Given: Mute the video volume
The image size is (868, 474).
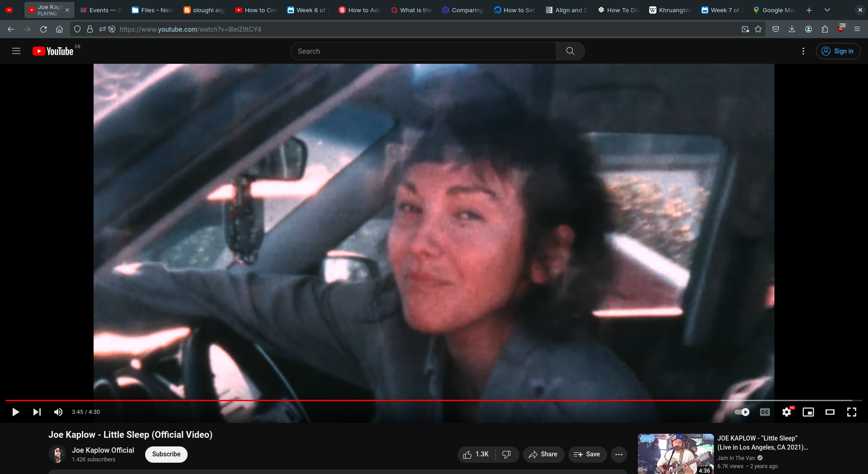Looking at the screenshot, I should coord(58,412).
